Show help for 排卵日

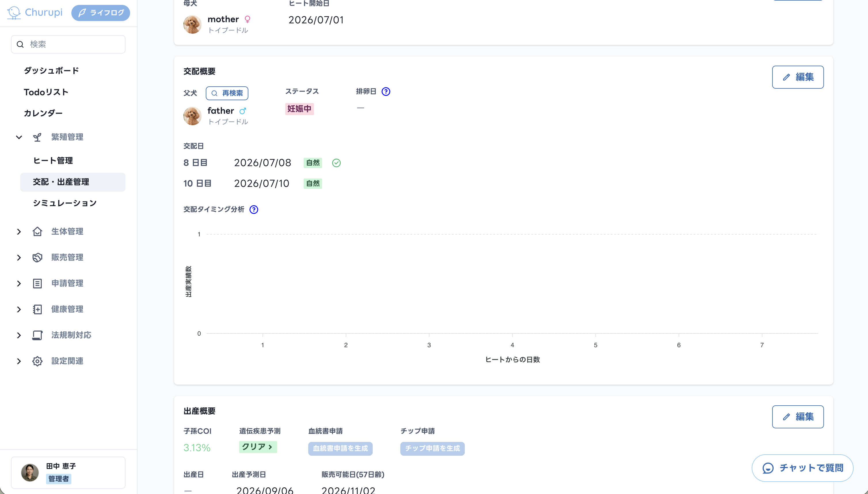coord(386,92)
